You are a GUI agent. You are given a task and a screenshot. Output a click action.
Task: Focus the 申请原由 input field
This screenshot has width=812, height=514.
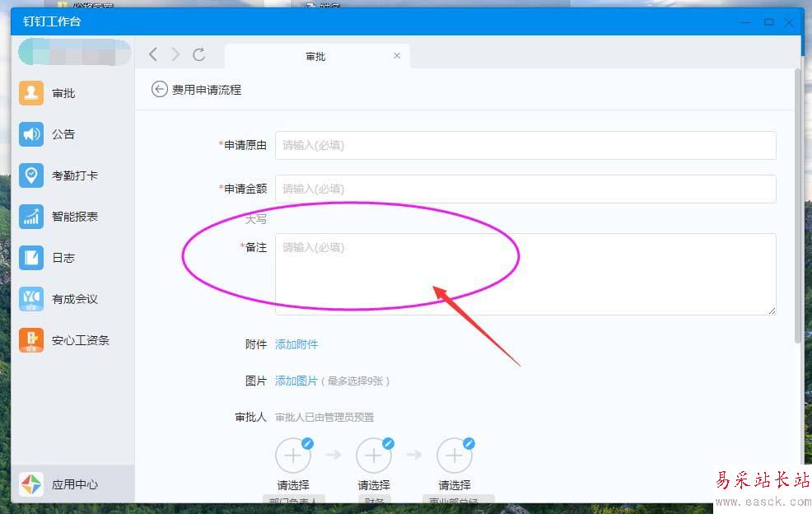[x=525, y=145]
